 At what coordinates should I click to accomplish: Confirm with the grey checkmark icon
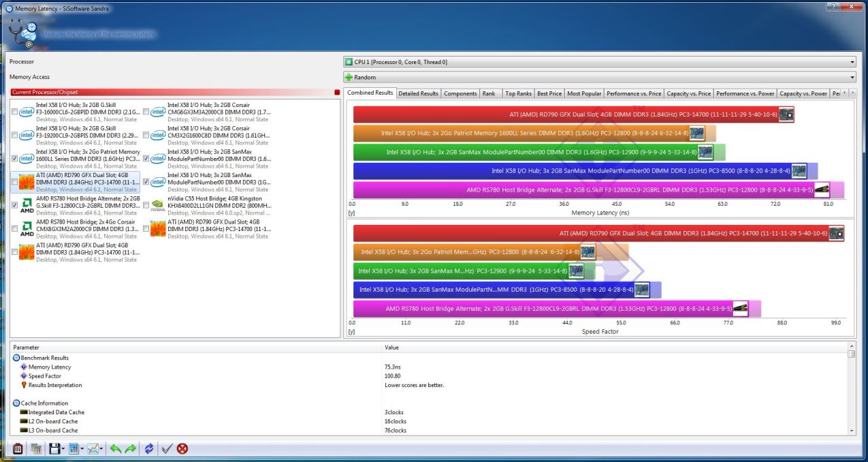pos(167,448)
